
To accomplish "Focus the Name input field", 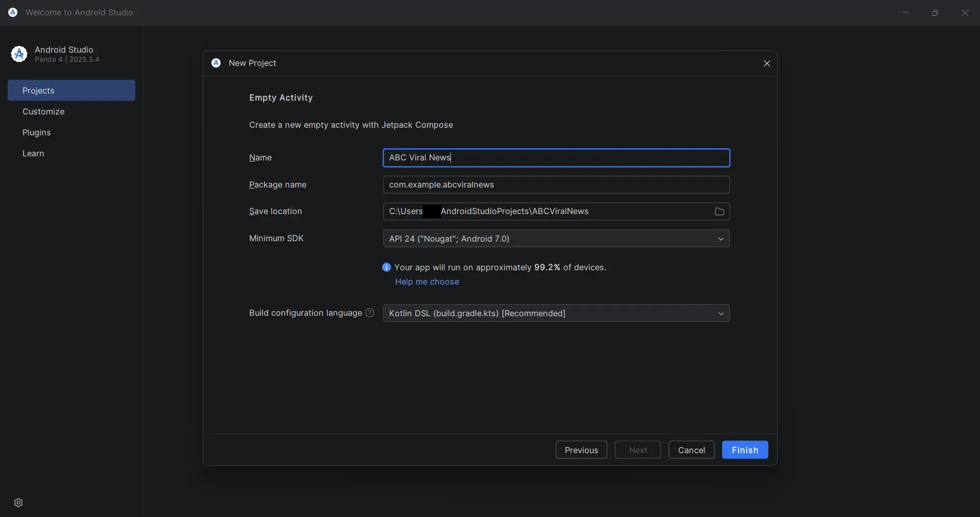I will pos(556,158).
